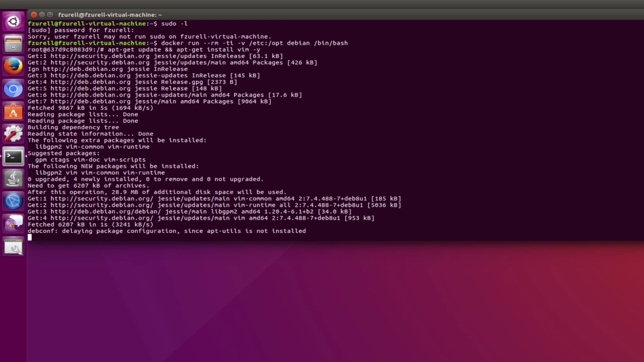Click the 'sudo -l' command text

click(174, 24)
